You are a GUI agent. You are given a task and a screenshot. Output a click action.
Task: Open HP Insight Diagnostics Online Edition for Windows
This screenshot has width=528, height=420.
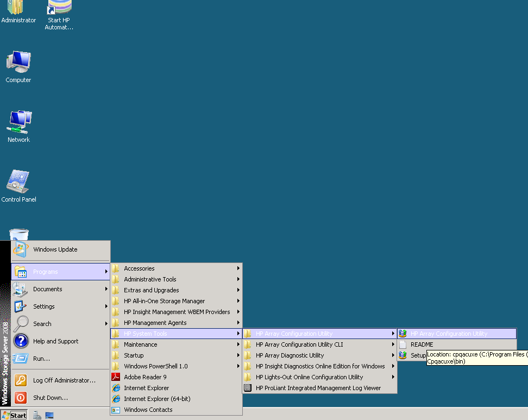pyautogui.click(x=319, y=366)
